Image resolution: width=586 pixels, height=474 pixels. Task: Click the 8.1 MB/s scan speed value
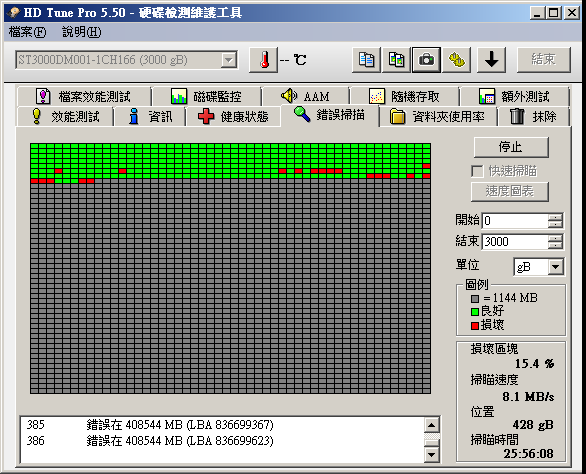click(528, 396)
